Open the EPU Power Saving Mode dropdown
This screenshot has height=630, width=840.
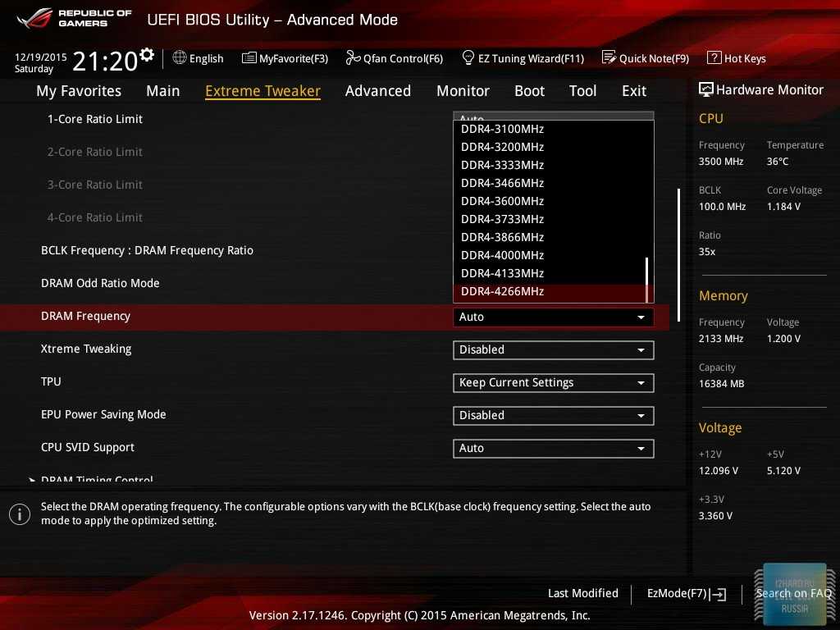(x=553, y=416)
